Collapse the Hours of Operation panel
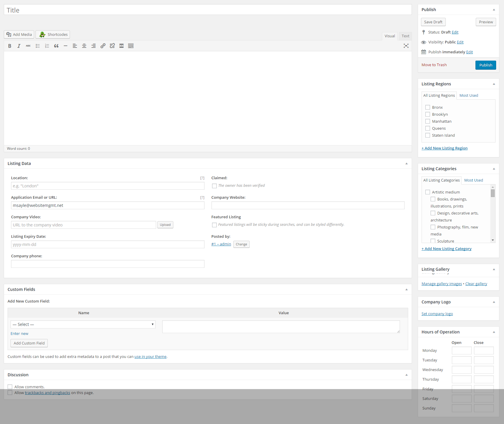Image resolution: width=504 pixels, height=424 pixels. click(494, 332)
